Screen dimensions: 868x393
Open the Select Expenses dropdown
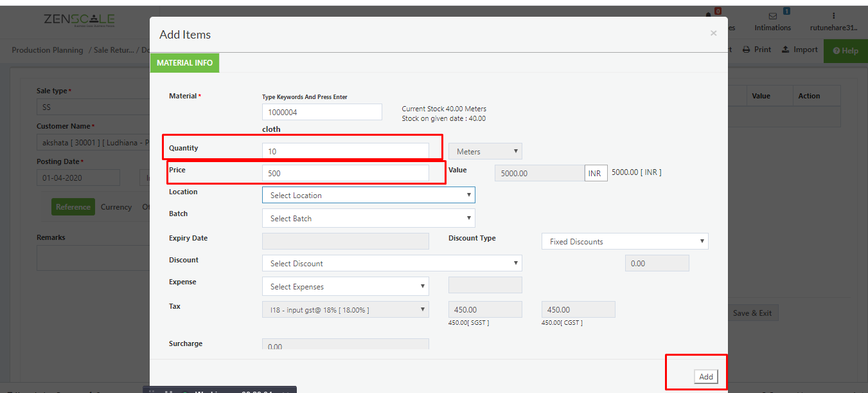coord(346,286)
